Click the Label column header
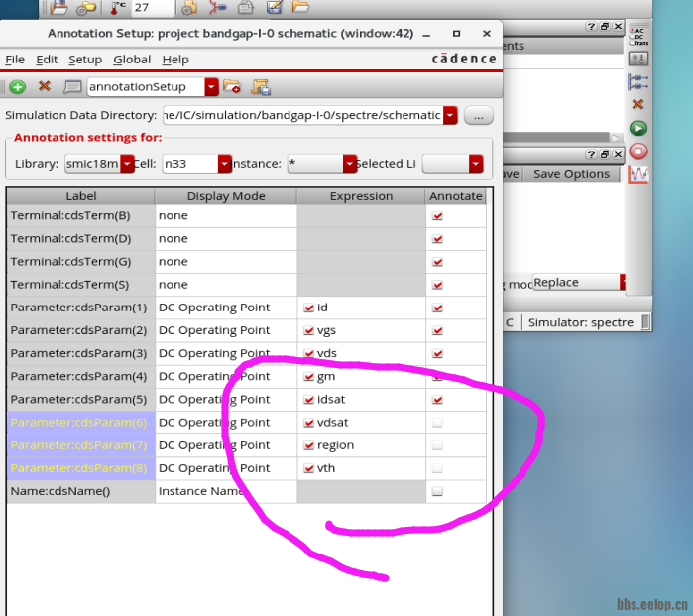 point(81,196)
